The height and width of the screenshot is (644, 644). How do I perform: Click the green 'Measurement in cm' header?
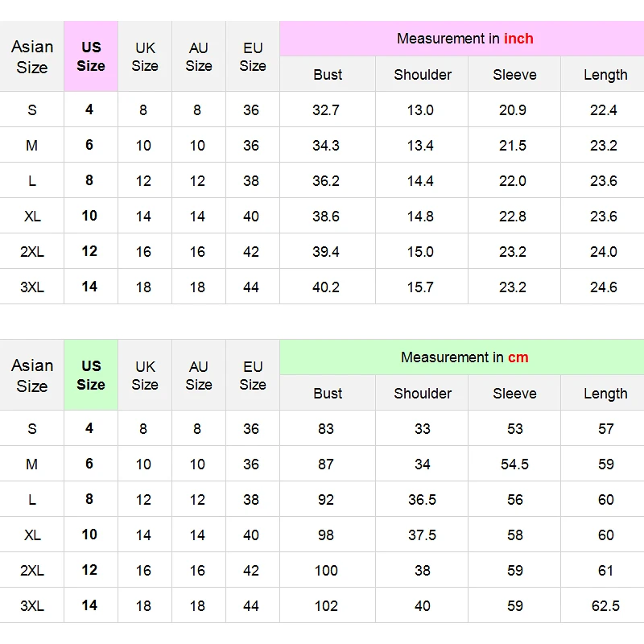pyautogui.click(x=464, y=357)
